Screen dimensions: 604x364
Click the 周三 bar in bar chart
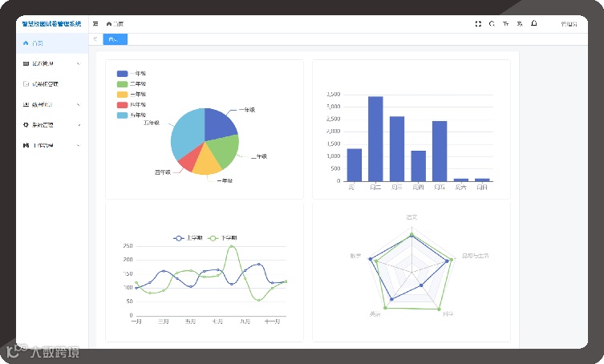[x=397, y=148]
